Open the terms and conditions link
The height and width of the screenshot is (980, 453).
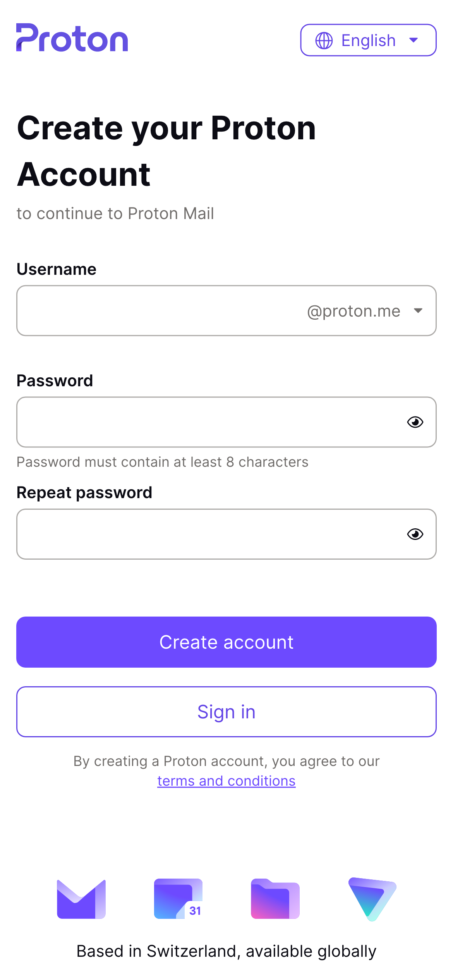[226, 780]
